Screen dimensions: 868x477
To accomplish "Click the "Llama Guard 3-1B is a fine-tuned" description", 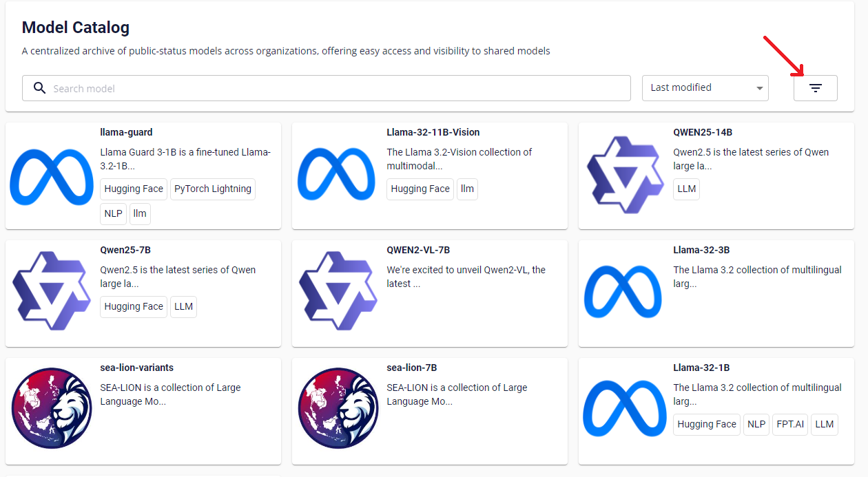I will [186, 159].
